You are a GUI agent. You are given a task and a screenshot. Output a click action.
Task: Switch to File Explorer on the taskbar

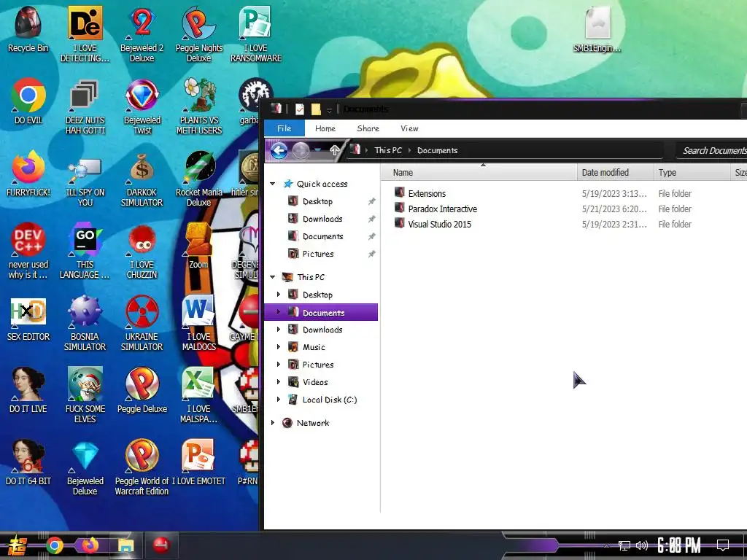(125, 545)
